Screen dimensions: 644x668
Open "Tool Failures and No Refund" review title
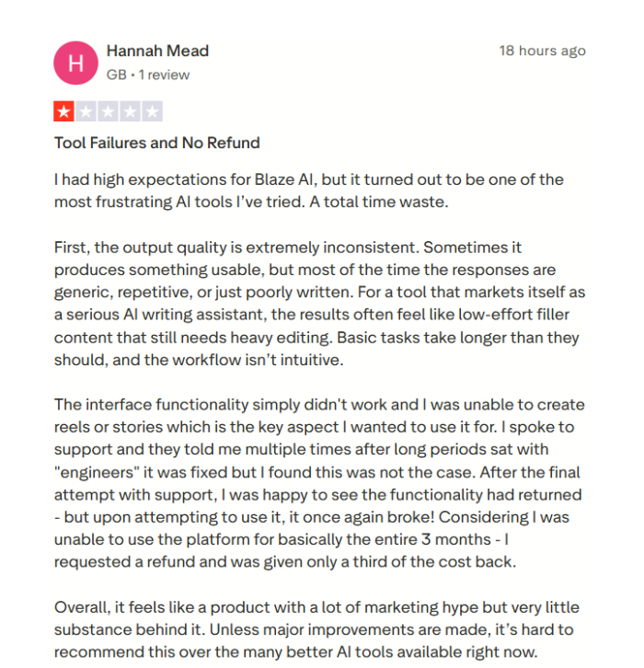(x=156, y=143)
